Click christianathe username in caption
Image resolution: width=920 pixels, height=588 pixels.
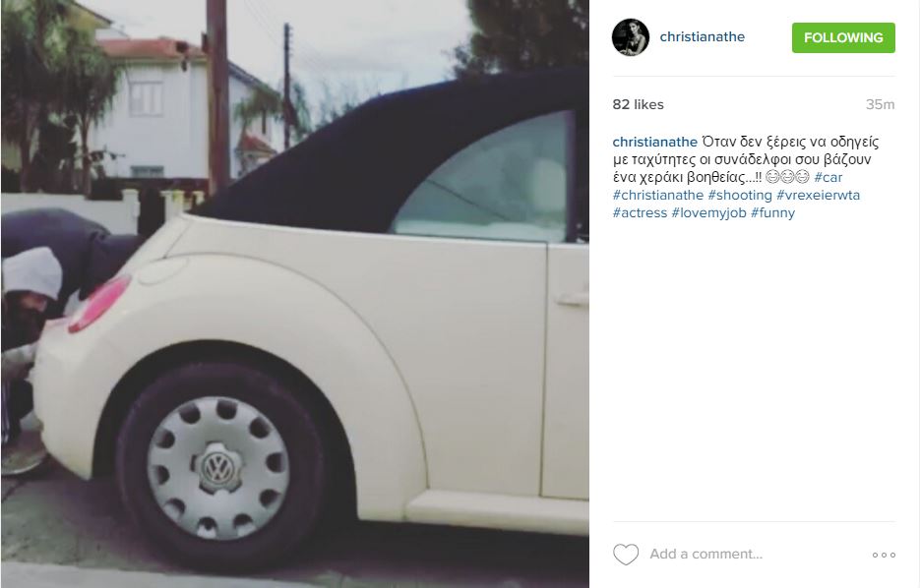[x=654, y=142]
